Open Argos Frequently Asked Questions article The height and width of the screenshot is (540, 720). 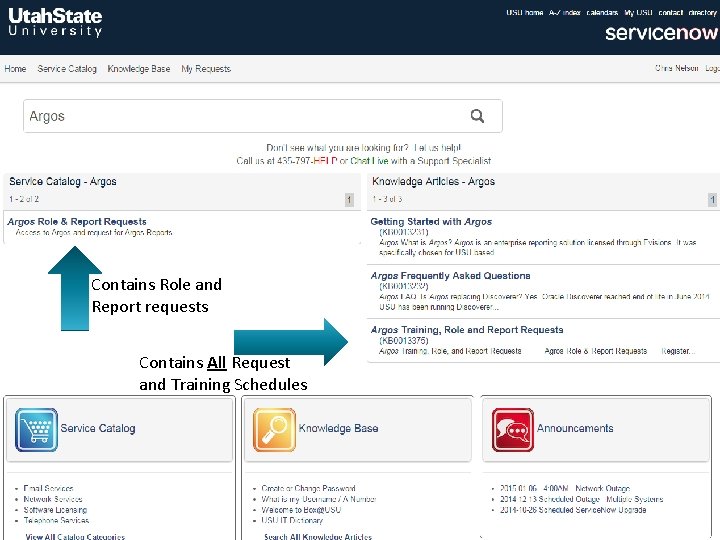[450, 276]
